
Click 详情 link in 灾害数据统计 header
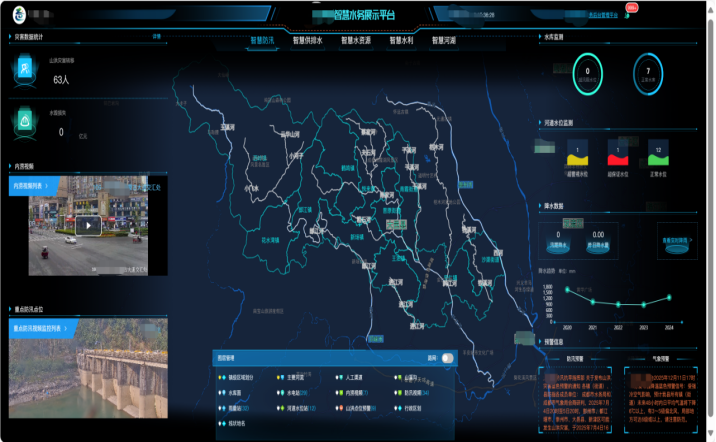click(156, 36)
